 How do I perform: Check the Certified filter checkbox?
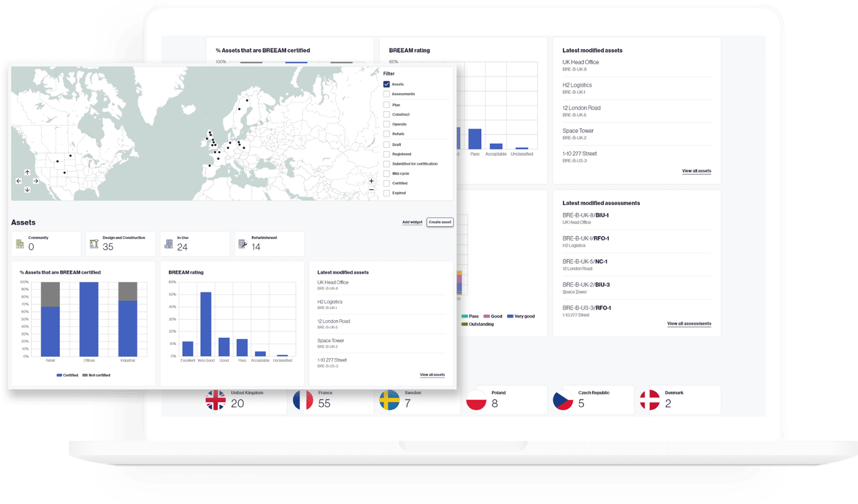[387, 183]
